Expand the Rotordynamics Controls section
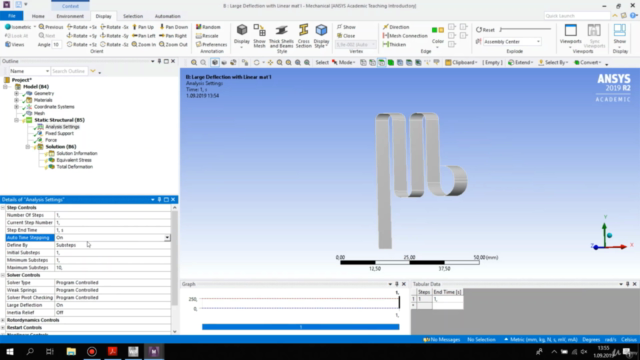 [3, 320]
